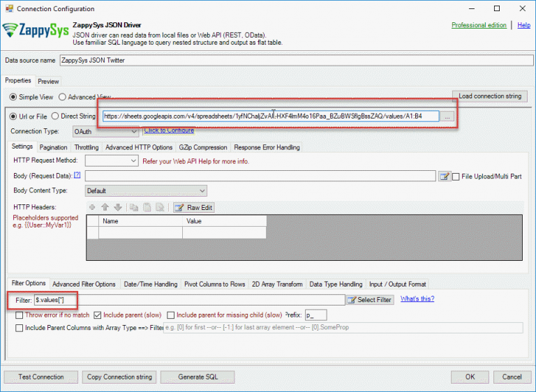The height and width of the screenshot is (392, 536).
Task: Click the URL browse ellipsis button
Action: coord(447,116)
